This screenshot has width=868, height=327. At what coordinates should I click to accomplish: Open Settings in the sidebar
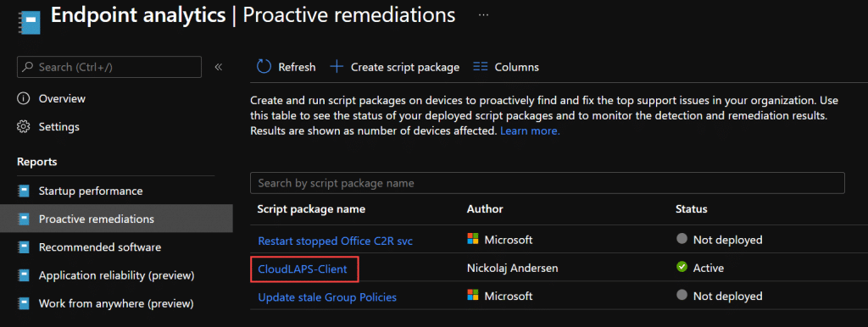click(x=58, y=127)
